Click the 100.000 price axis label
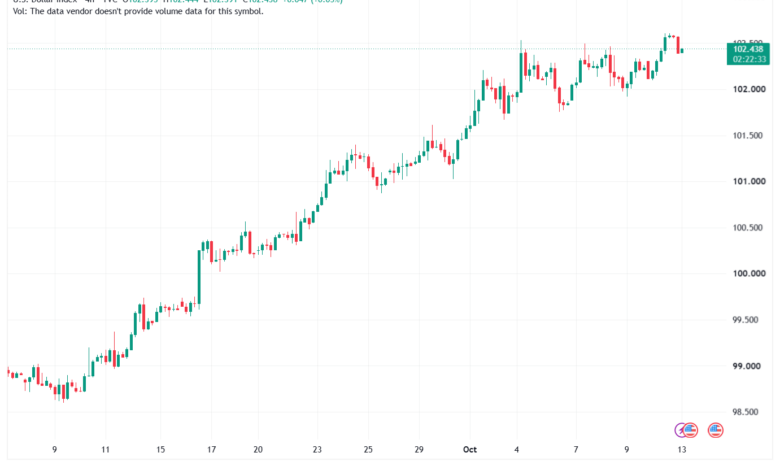 click(x=749, y=274)
